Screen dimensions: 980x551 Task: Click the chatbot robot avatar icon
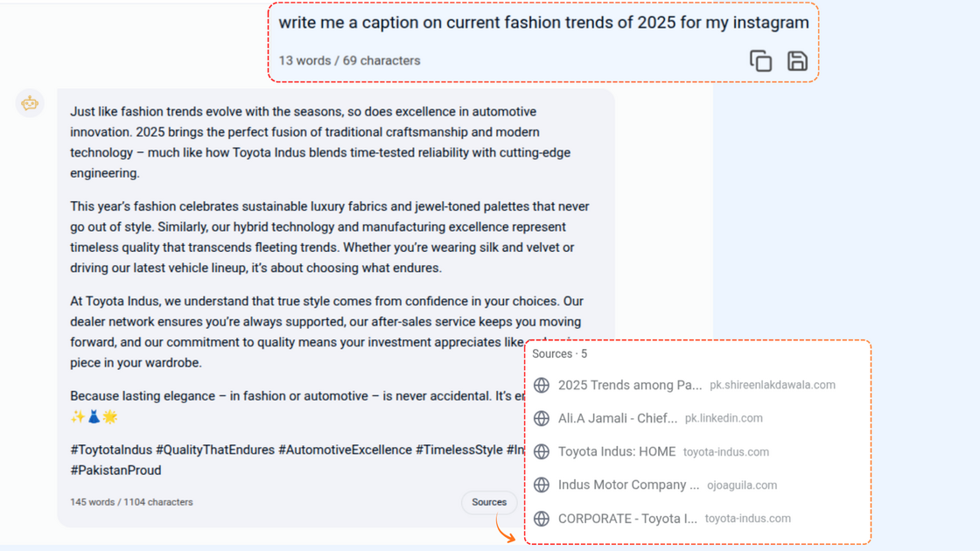tap(30, 103)
